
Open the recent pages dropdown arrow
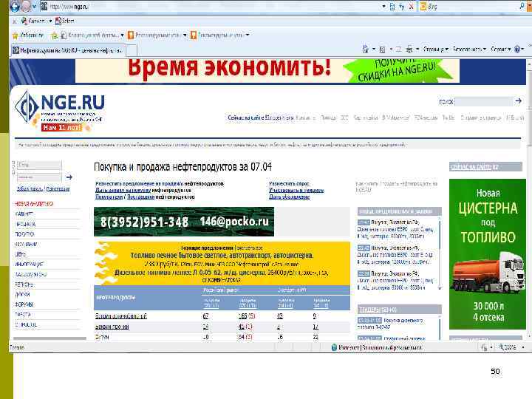coord(34,7)
